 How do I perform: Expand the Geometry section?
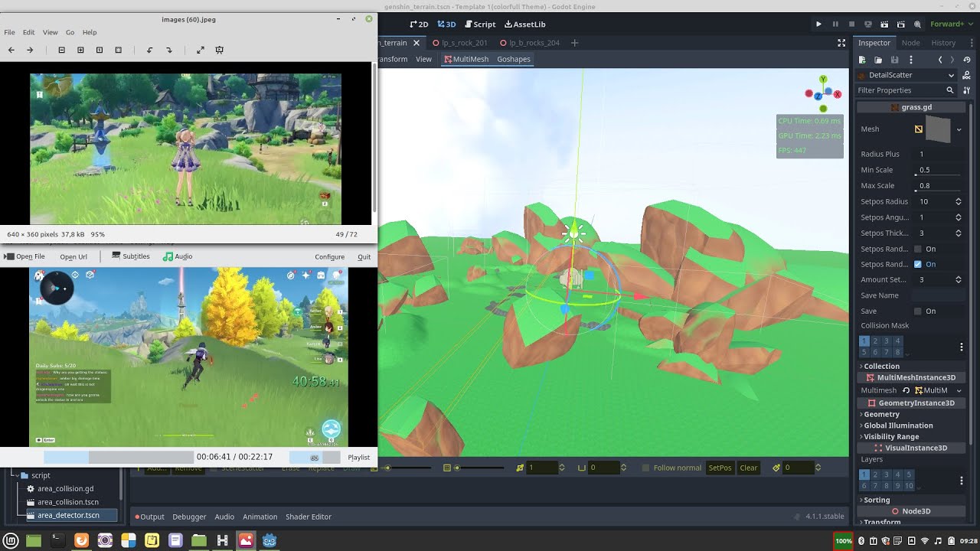pos(880,414)
